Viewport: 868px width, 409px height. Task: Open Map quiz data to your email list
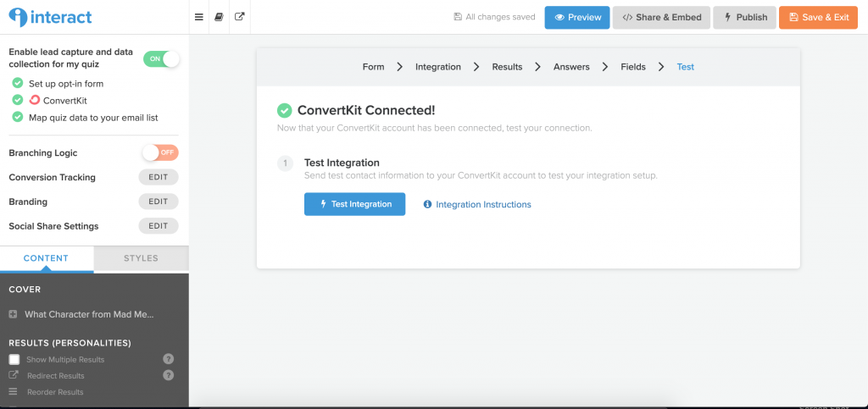click(93, 118)
